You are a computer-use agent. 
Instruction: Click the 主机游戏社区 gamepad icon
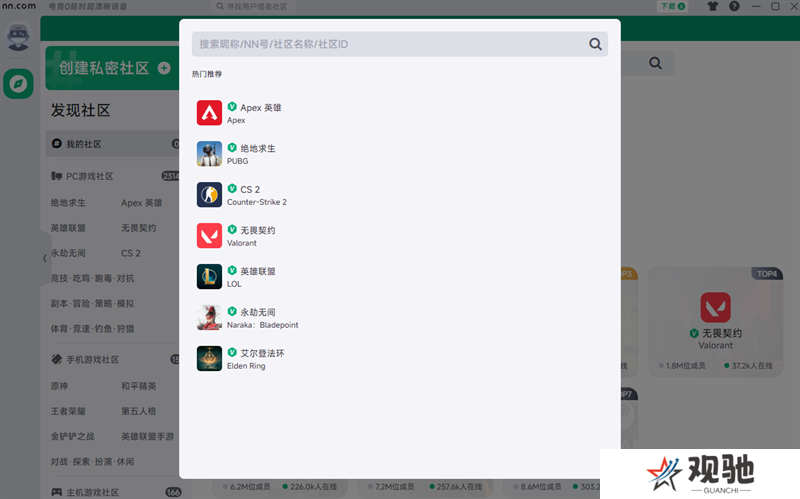57,492
